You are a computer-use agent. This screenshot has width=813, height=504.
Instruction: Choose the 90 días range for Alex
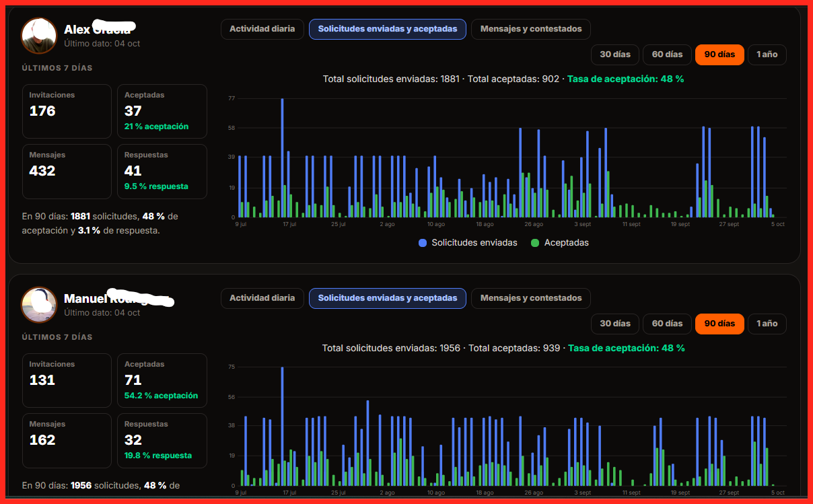(719, 55)
